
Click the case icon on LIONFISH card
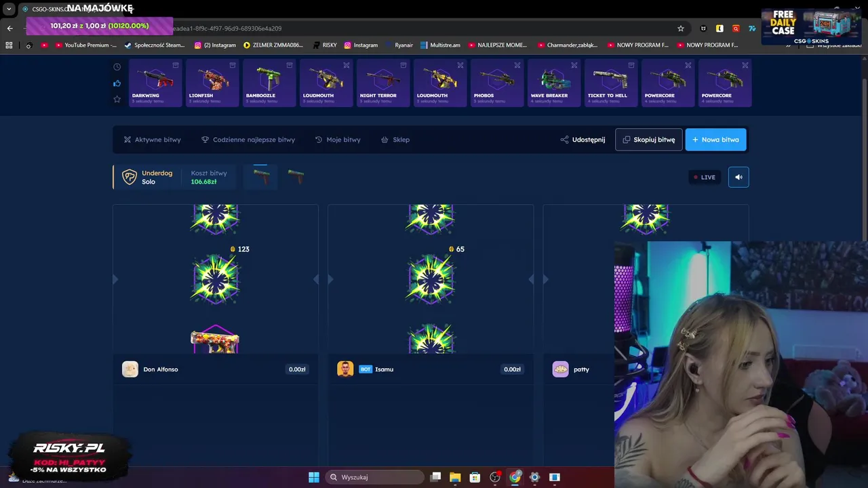pyautogui.click(x=233, y=65)
